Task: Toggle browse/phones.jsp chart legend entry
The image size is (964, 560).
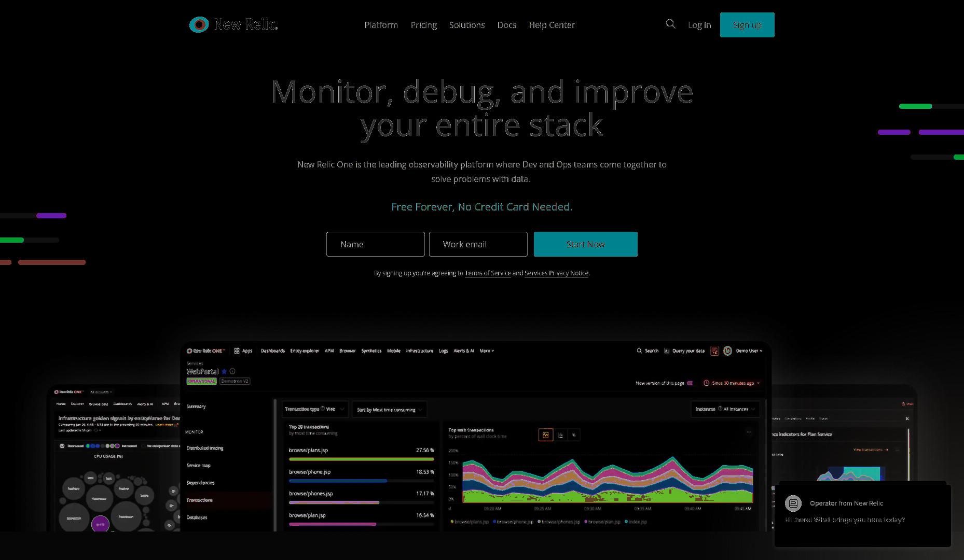Action: [x=559, y=522]
